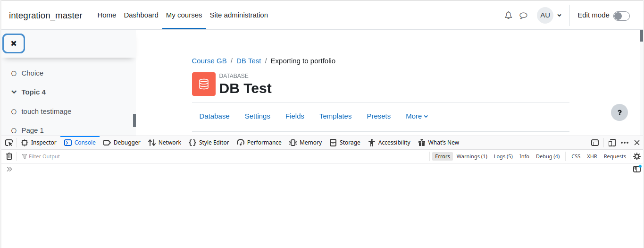
Task: Close the developer tools panel
Action: point(637,143)
